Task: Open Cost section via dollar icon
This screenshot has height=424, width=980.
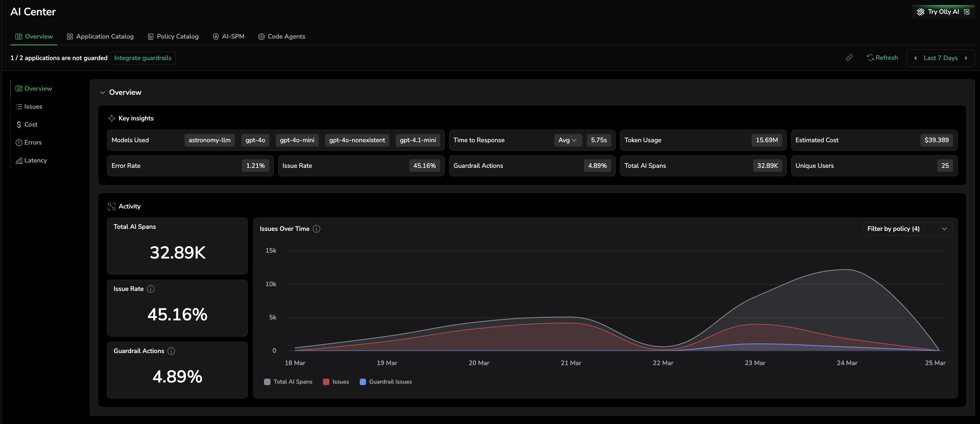Action: (19, 125)
